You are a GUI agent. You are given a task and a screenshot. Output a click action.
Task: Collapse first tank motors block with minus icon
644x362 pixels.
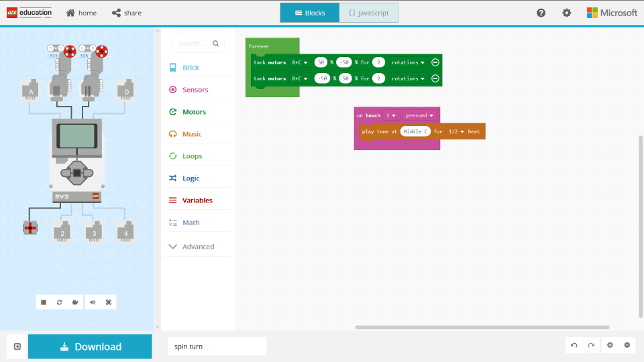pos(435,62)
